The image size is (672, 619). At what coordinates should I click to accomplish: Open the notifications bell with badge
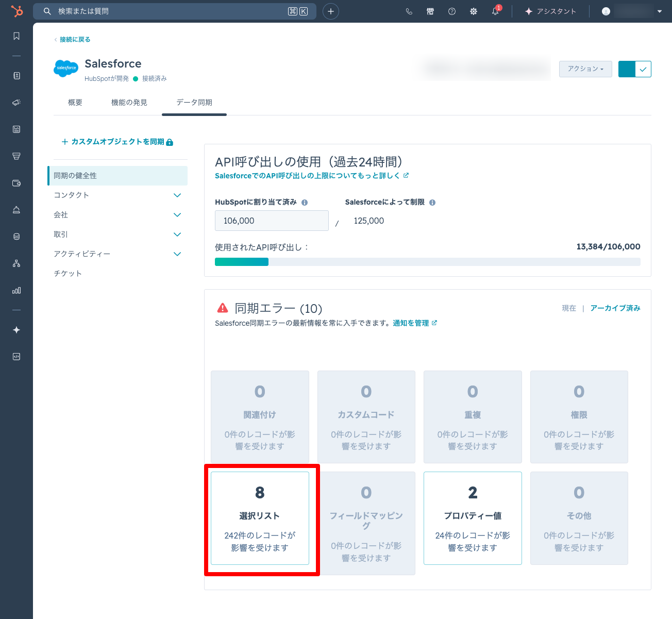(x=496, y=11)
